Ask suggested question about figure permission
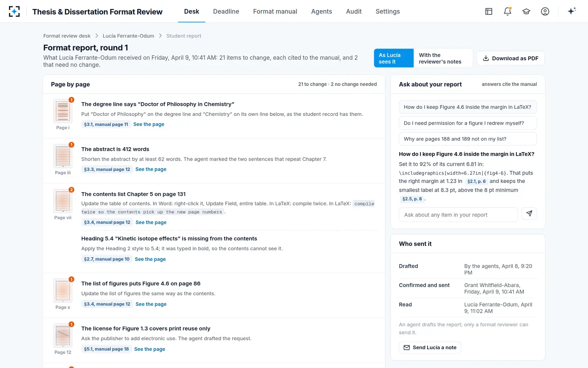The height and width of the screenshot is (368, 588). point(468,123)
